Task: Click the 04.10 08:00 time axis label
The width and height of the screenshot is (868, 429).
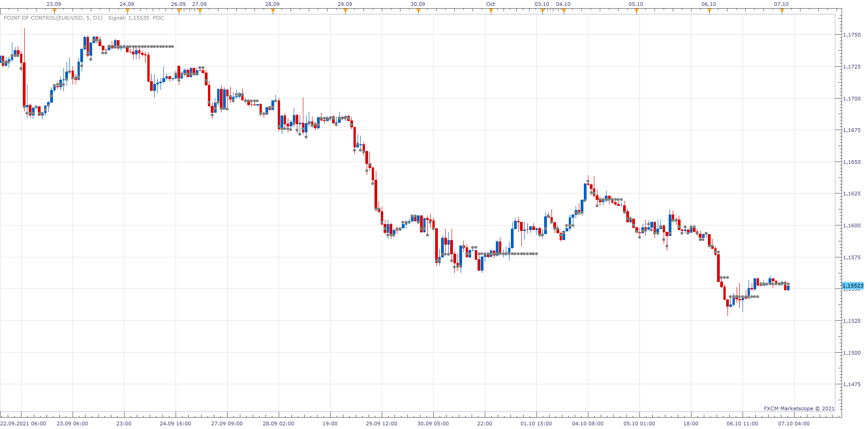Action: point(588,424)
